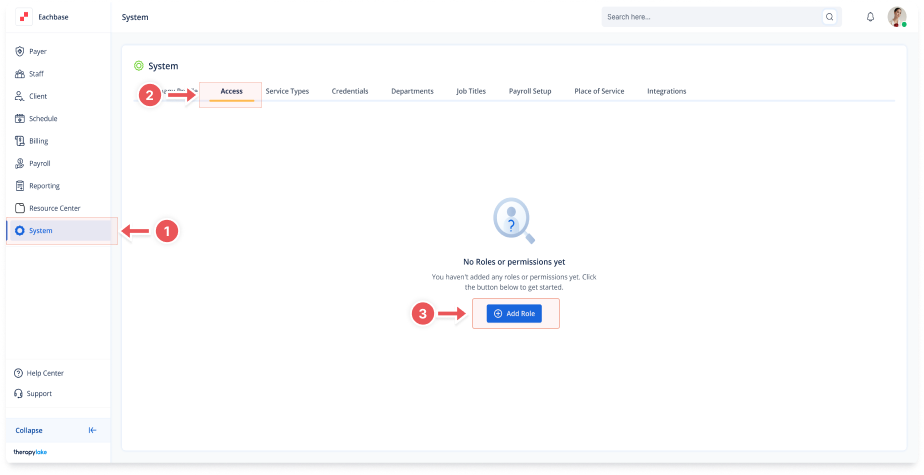924x475 pixels.
Task: Open the Help Center link text
Action: (x=45, y=373)
